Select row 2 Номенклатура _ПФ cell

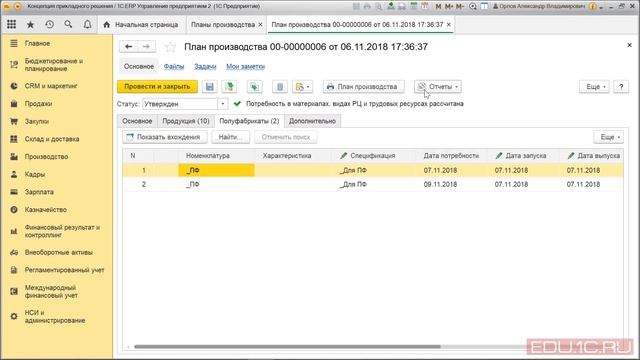coord(216,184)
